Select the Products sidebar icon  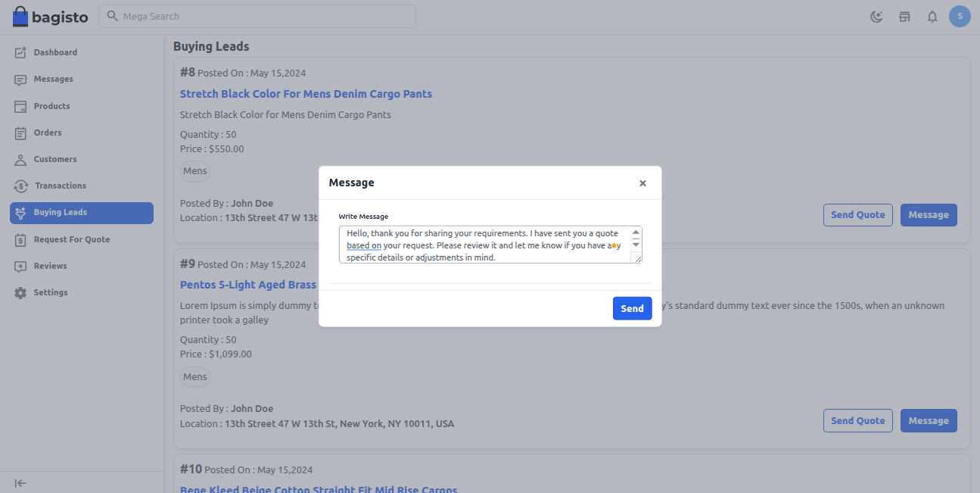pyautogui.click(x=21, y=106)
